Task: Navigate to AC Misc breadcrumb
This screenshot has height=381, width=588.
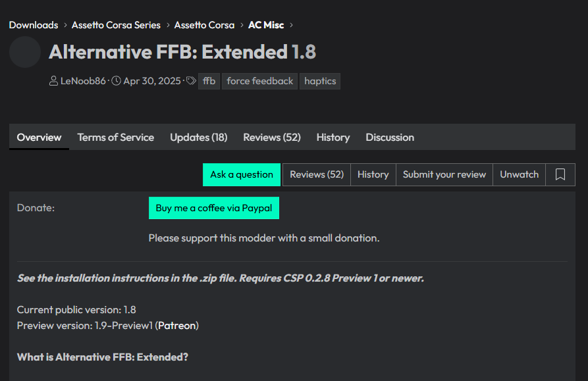Action: (x=266, y=25)
